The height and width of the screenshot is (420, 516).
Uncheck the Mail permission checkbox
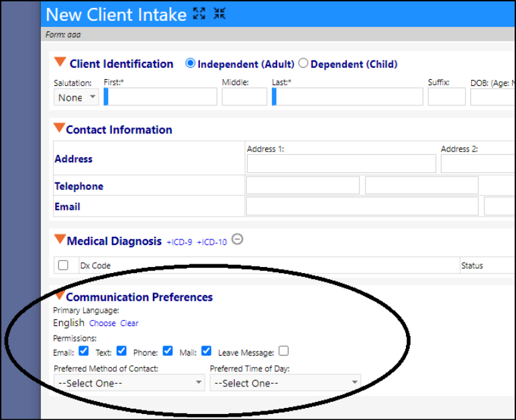tap(207, 351)
